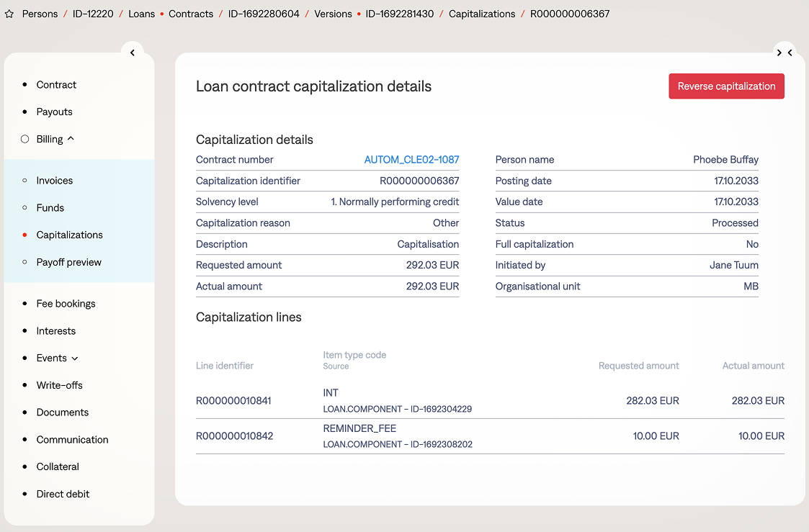This screenshot has width=809, height=532.
Task: Open the Write-offs section
Action: (x=60, y=385)
